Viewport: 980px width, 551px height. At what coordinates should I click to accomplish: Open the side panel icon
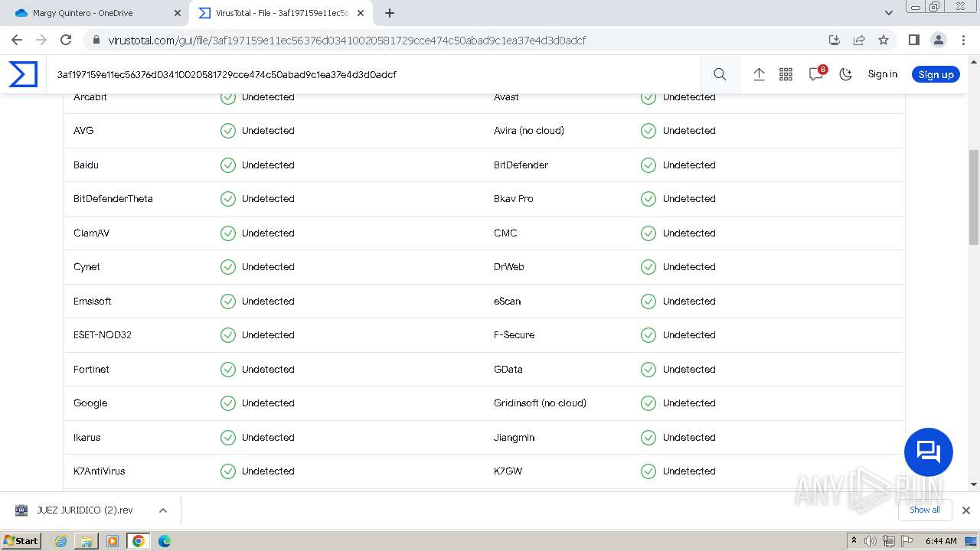click(x=913, y=40)
